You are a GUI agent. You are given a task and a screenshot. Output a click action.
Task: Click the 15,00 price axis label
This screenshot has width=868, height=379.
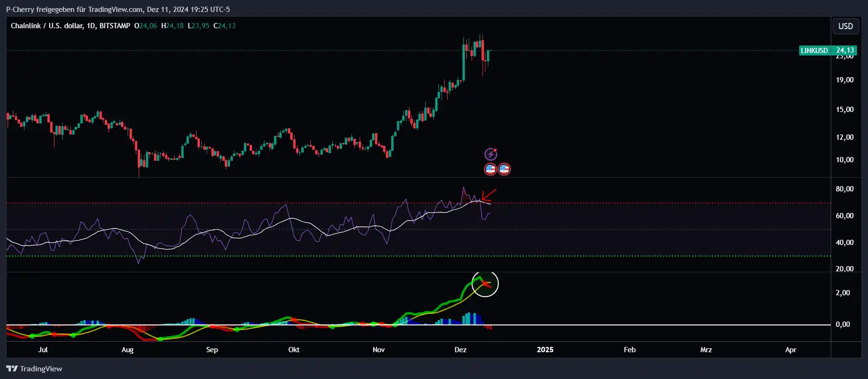pyautogui.click(x=845, y=110)
